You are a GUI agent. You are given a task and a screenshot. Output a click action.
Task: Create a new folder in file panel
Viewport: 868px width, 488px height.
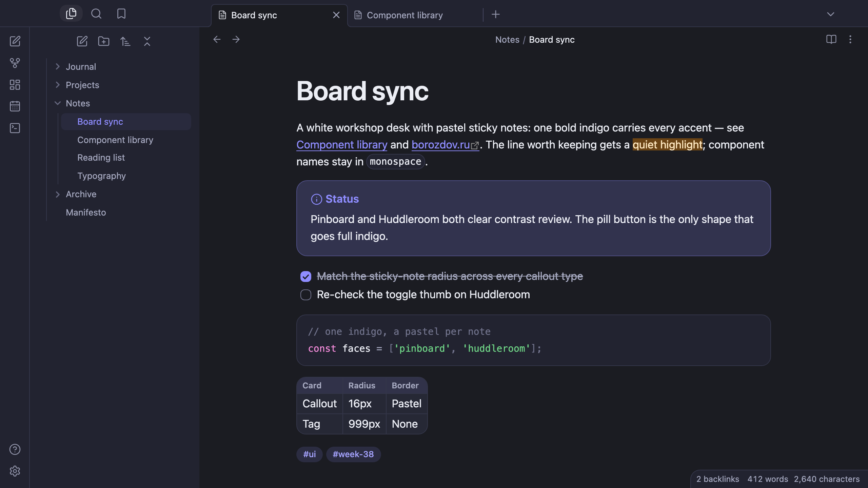[104, 41]
